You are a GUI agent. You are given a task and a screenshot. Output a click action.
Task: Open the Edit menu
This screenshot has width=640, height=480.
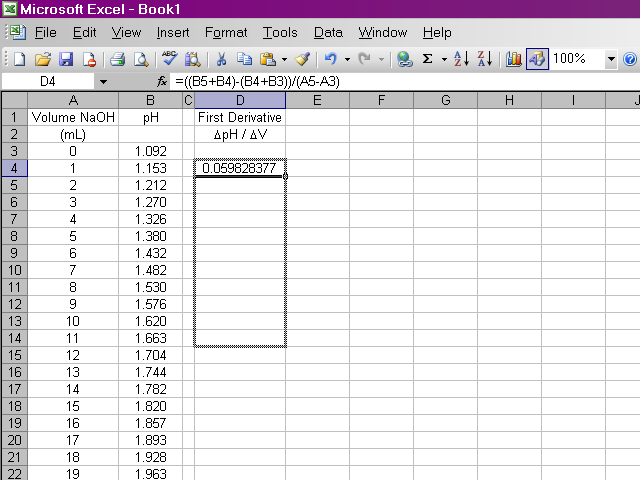point(84,33)
